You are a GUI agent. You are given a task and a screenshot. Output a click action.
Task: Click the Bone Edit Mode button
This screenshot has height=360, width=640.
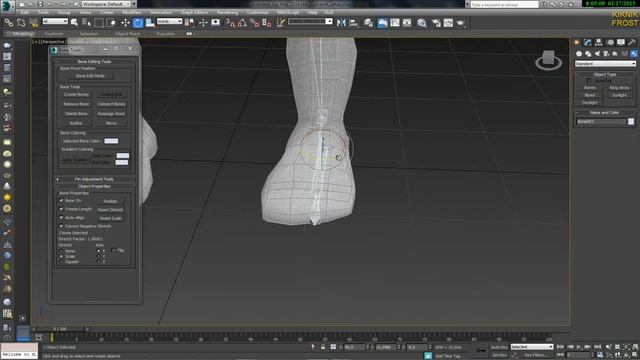tap(90, 76)
